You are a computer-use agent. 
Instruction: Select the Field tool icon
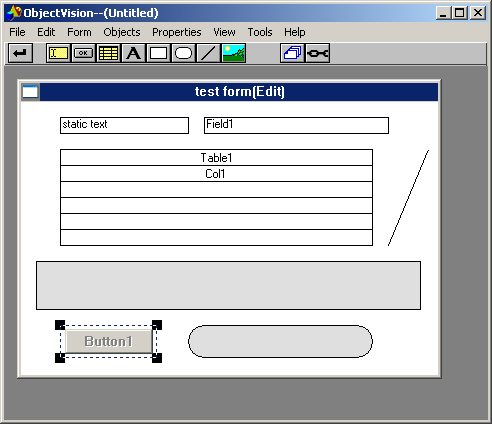tap(58, 53)
